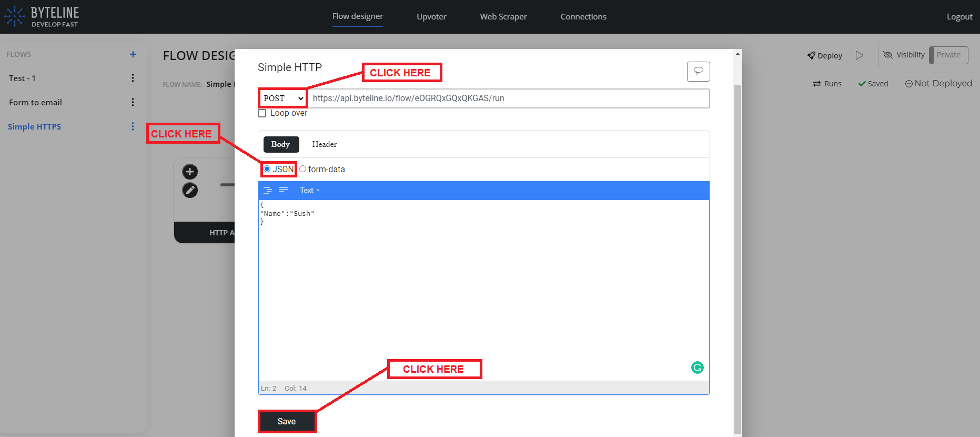This screenshot has width=980, height=437.
Task: Open the Flow designer menu
Action: [358, 16]
